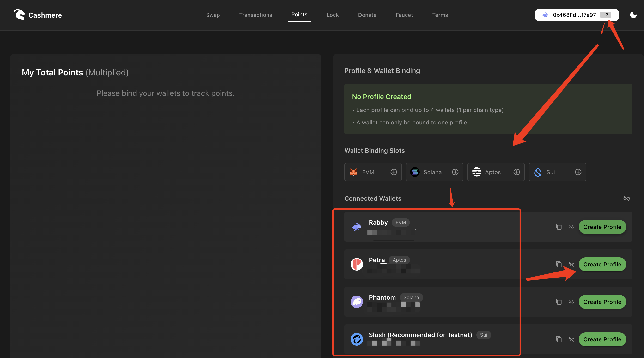Viewport: 644px width, 358px height.
Task: Disconnect the Petra wallet
Action: pos(571,265)
